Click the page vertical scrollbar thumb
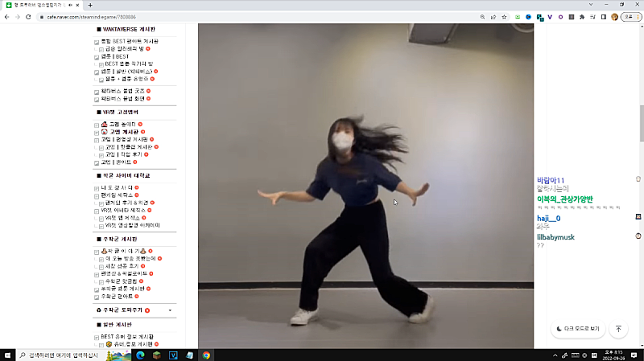The width and height of the screenshot is (644, 361). pyautogui.click(x=642, y=123)
